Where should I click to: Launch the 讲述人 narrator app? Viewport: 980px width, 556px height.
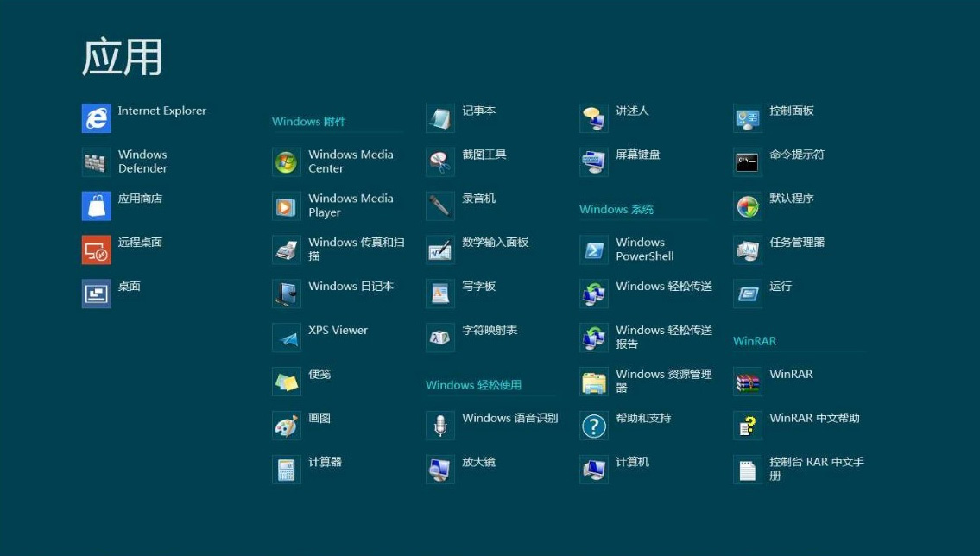pyautogui.click(x=594, y=118)
